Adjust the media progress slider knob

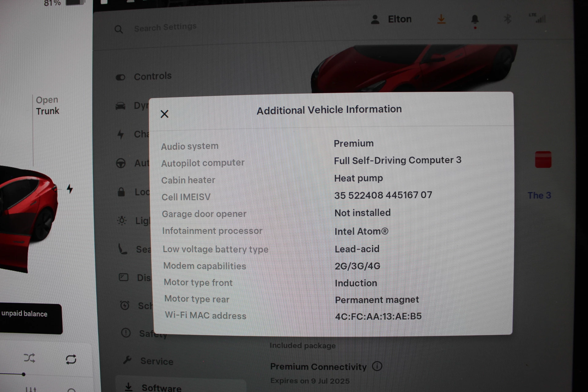pyautogui.click(x=24, y=374)
